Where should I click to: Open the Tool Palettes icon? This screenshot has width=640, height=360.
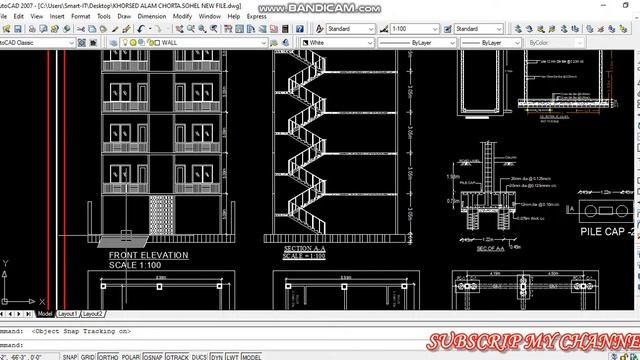pos(251,29)
